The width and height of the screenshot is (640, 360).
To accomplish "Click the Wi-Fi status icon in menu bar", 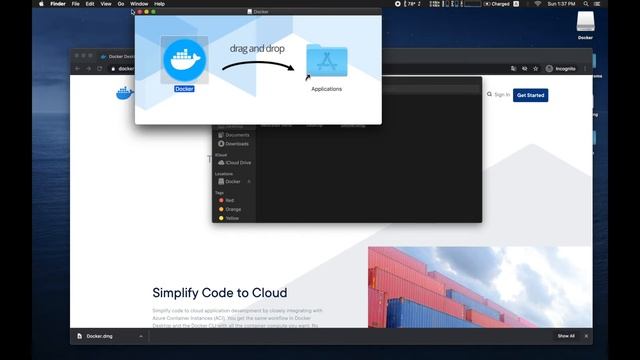I will click(x=538, y=4).
